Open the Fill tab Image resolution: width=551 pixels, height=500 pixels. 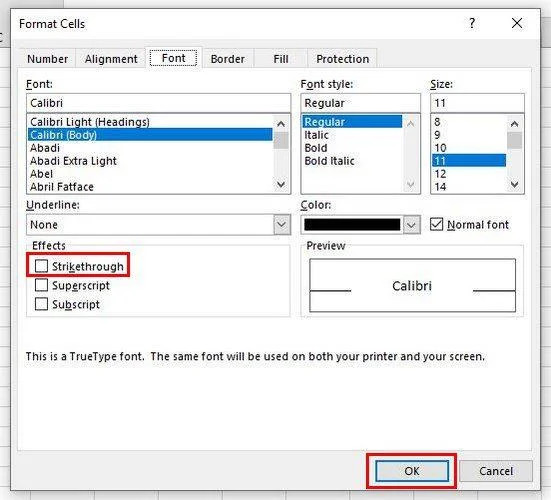point(281,59)
